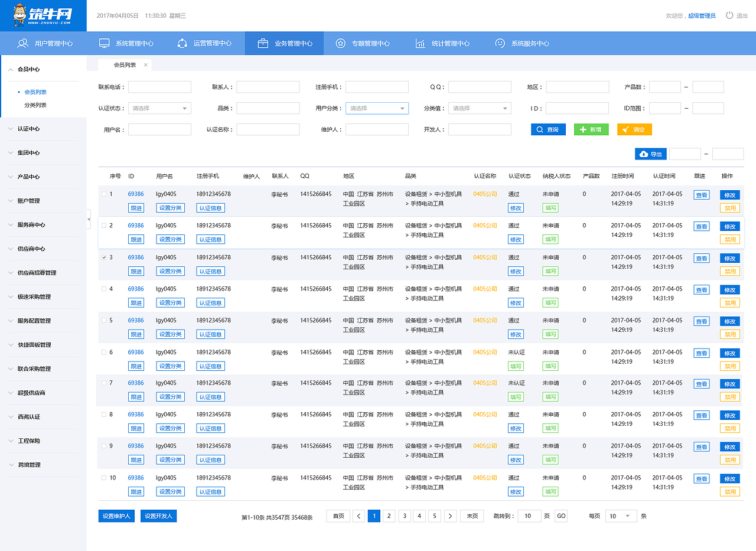Image resolution: width=756 pixels, height=551 pixels.
Task: Click the plane icon on 清空 button
Action: click(x=625, y=129)
